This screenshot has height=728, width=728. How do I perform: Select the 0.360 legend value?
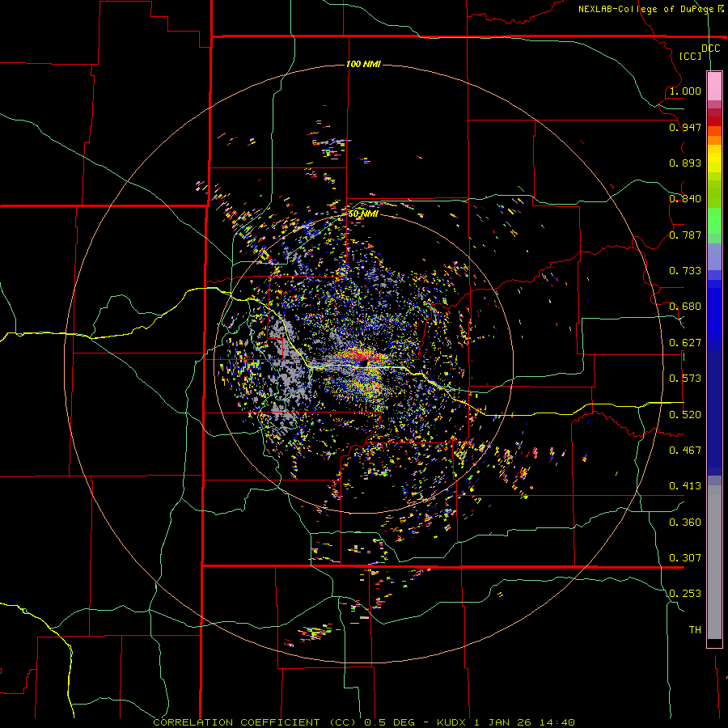point(685,523)
